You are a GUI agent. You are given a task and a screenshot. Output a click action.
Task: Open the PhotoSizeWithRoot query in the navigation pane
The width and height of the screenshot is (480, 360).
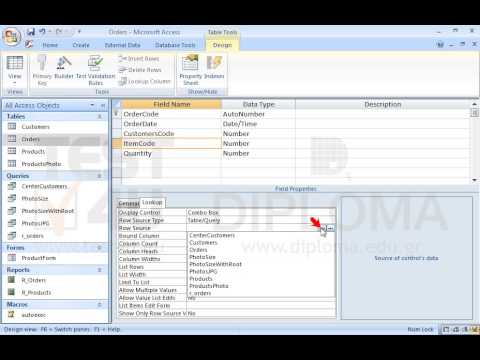(x=48, y=211)
